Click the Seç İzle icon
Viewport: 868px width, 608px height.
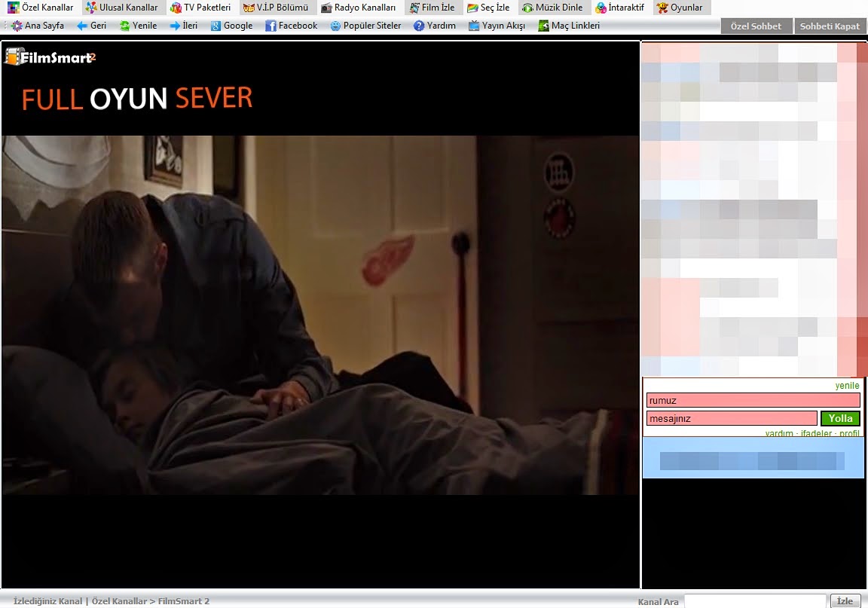[472, 8]
